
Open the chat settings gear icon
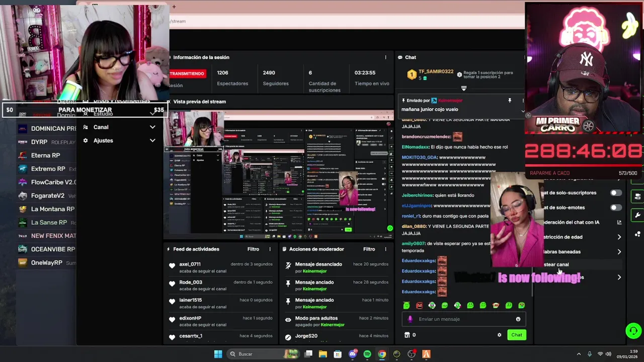(x=499, y=335)
